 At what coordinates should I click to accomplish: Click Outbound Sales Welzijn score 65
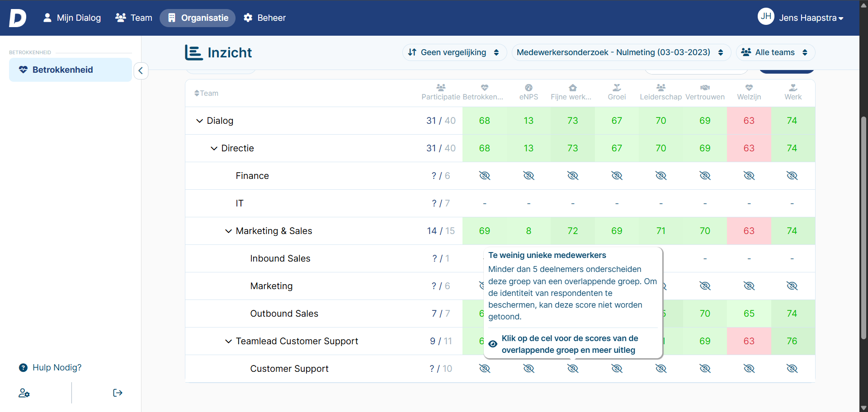[x=749, y=314]
